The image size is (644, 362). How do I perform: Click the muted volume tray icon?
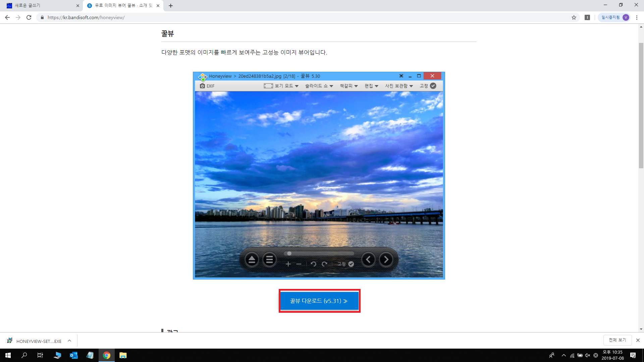588,355
